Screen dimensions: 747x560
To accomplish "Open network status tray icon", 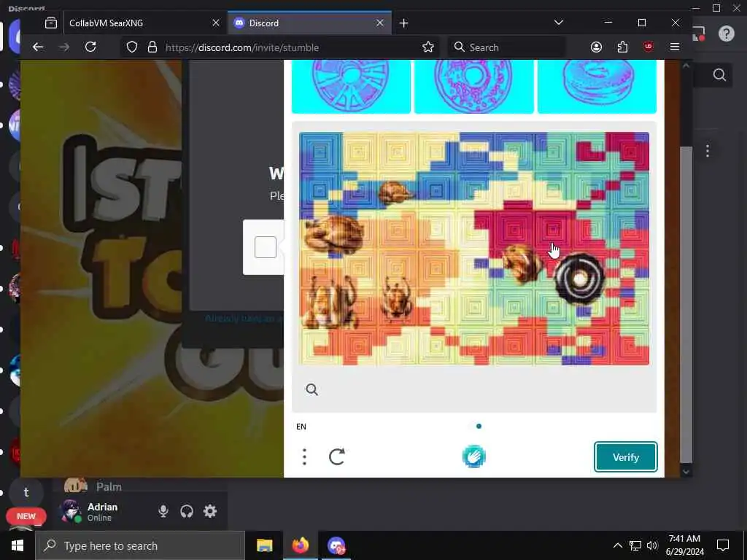I will click(635, 545).
